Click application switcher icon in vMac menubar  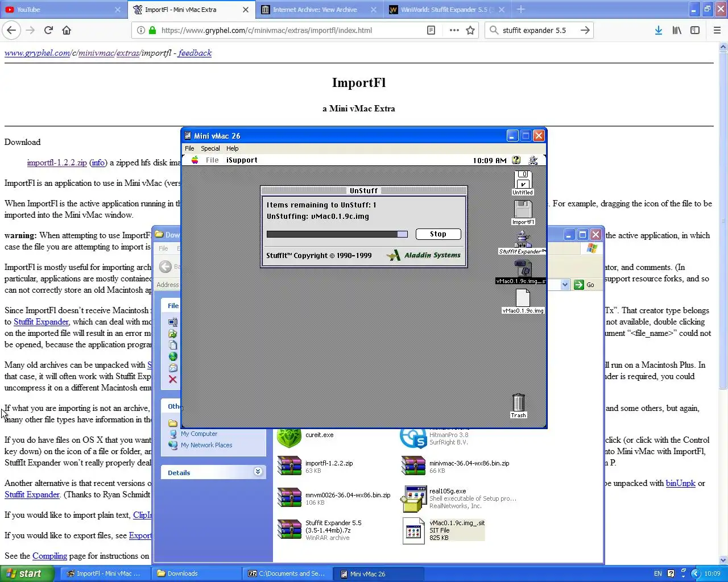click(533, 160)
